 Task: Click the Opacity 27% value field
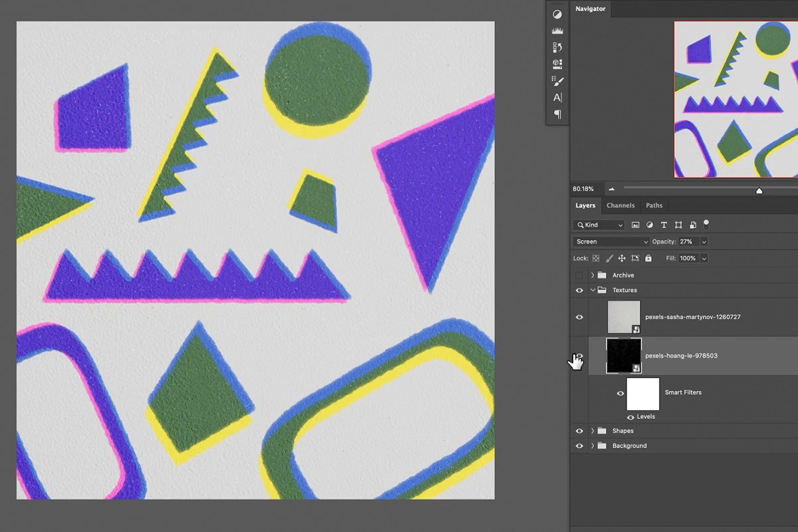688,241
